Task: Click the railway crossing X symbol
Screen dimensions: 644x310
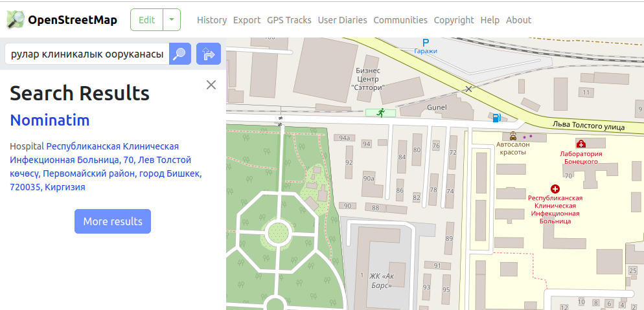Action: 468,89
